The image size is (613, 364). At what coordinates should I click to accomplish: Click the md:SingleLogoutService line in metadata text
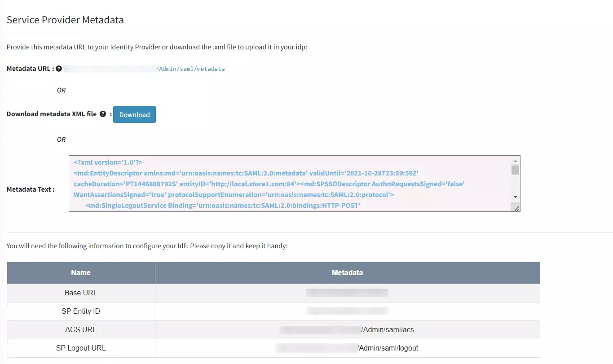coord(223,206)
